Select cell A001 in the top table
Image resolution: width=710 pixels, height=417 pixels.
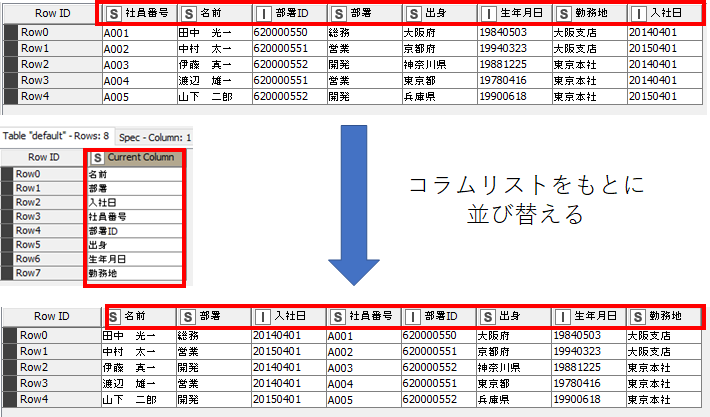[140, 33]
